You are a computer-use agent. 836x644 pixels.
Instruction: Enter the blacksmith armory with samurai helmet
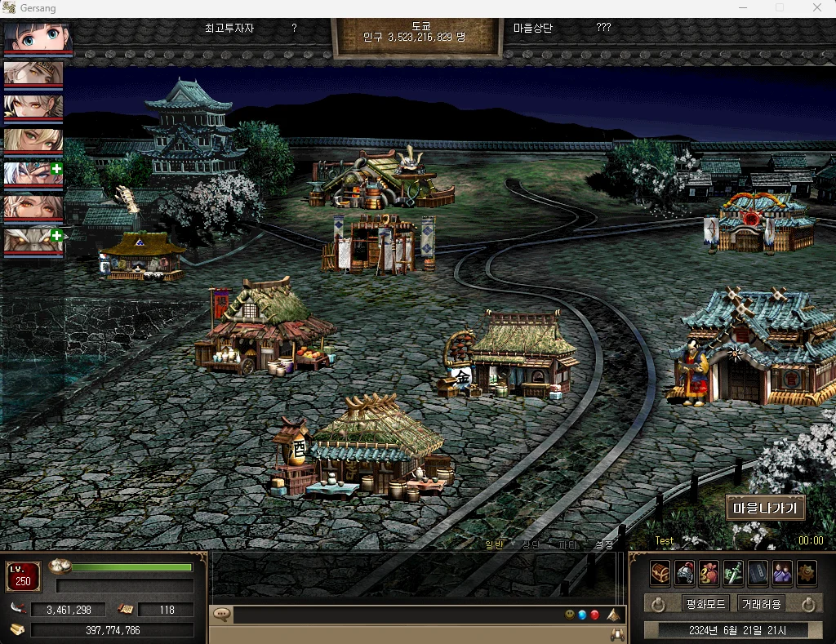pos(381,179)
